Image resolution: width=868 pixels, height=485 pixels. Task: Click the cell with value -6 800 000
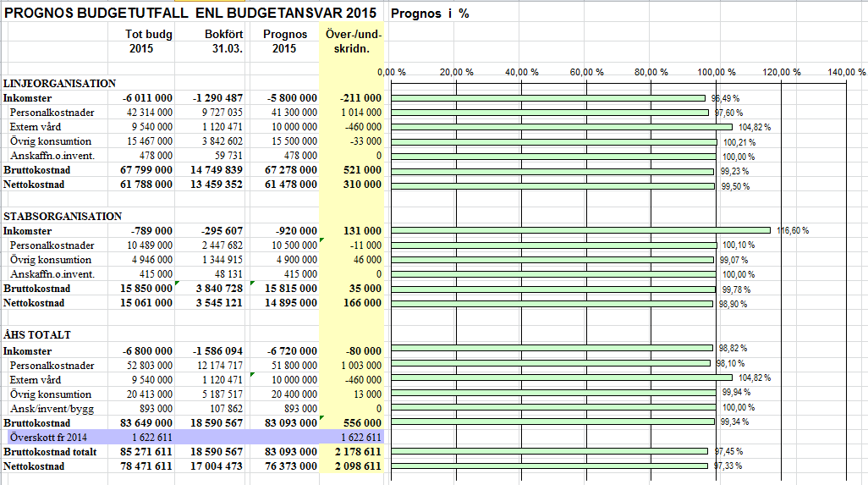(147, 351)
